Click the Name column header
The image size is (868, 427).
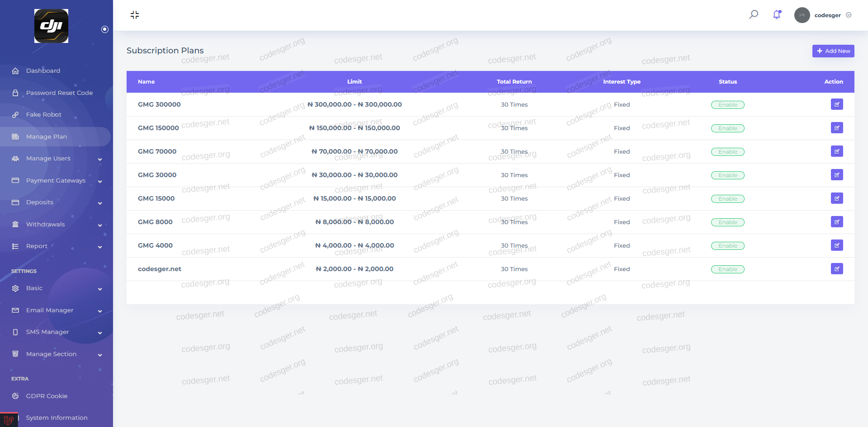[x=146, y=82]
